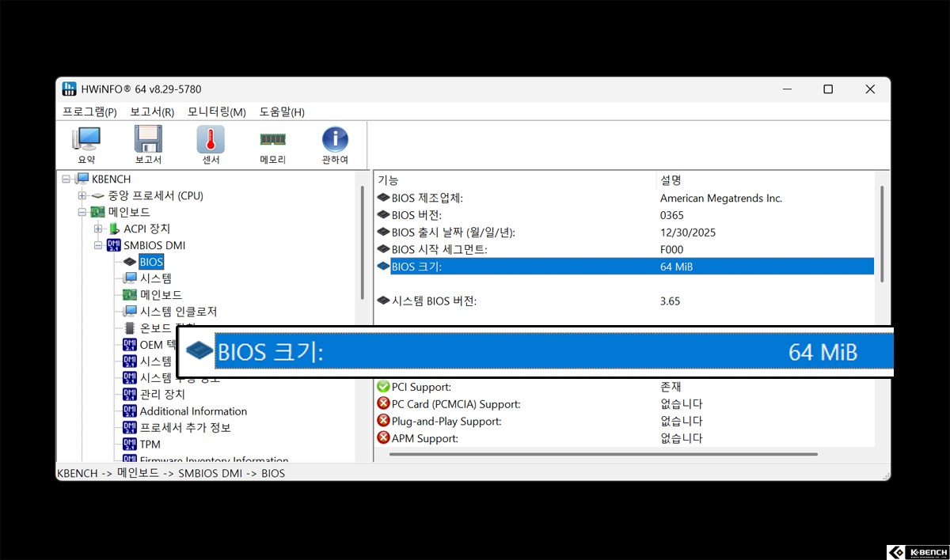
Task: Open the Summary (요약) toolbar icon
Action: tap(86, 146)
